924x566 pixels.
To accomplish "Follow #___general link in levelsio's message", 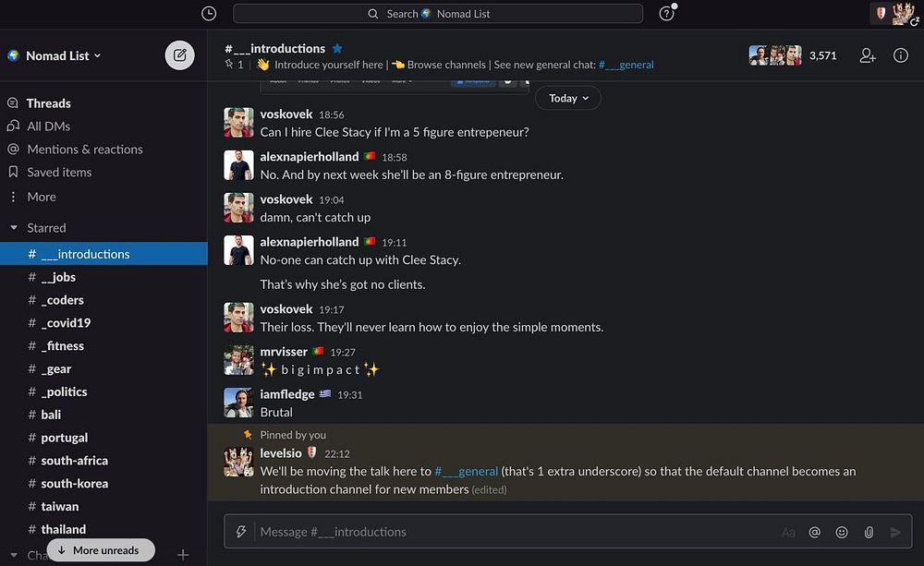I will click(466, 471).
